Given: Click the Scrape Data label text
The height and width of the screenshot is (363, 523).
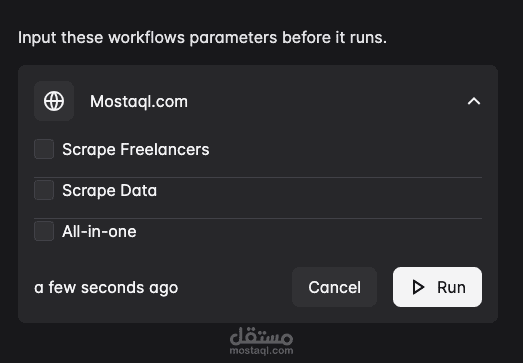Looking at the screenshot, I should coord(109,191).
